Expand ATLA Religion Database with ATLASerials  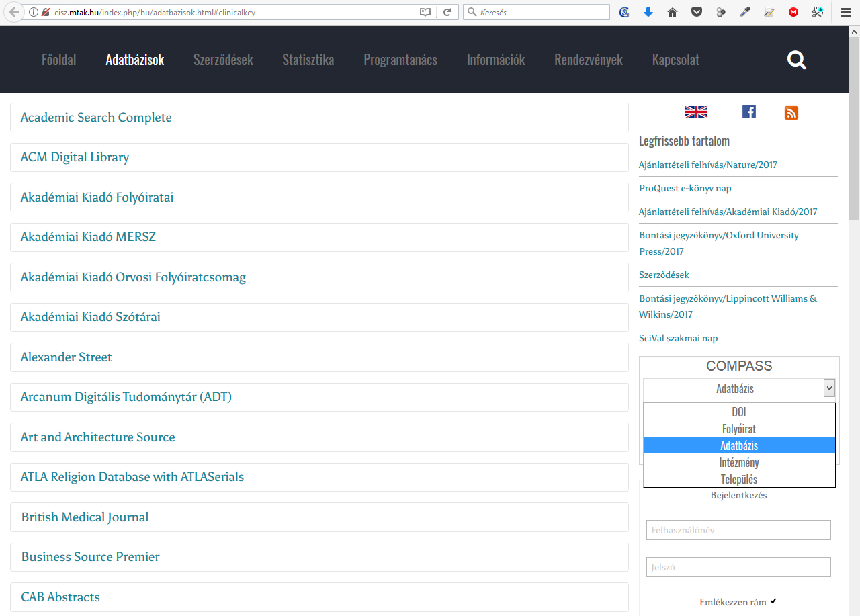point(319,477)
